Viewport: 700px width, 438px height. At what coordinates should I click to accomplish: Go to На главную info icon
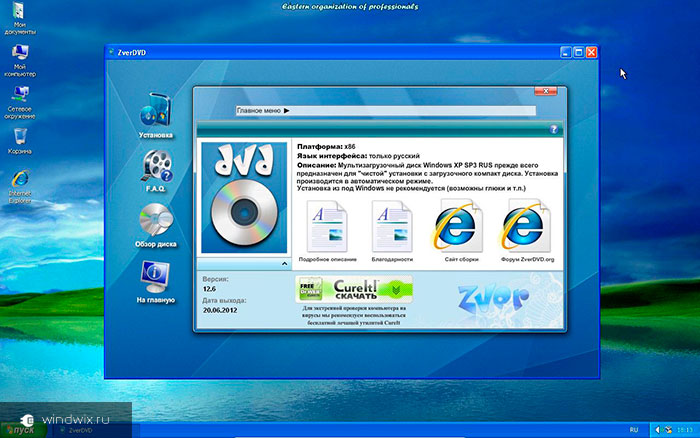(x=155, y=275)
